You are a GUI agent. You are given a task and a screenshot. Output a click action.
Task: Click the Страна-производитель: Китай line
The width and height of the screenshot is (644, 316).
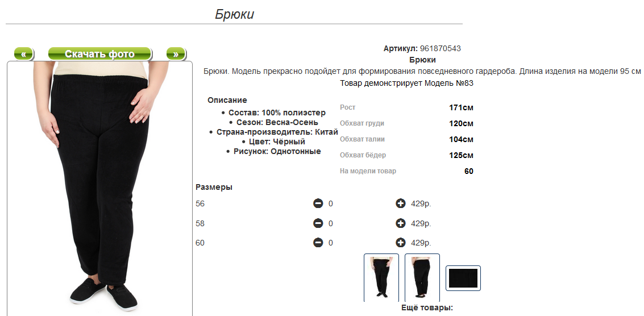(x=277, y=132)
